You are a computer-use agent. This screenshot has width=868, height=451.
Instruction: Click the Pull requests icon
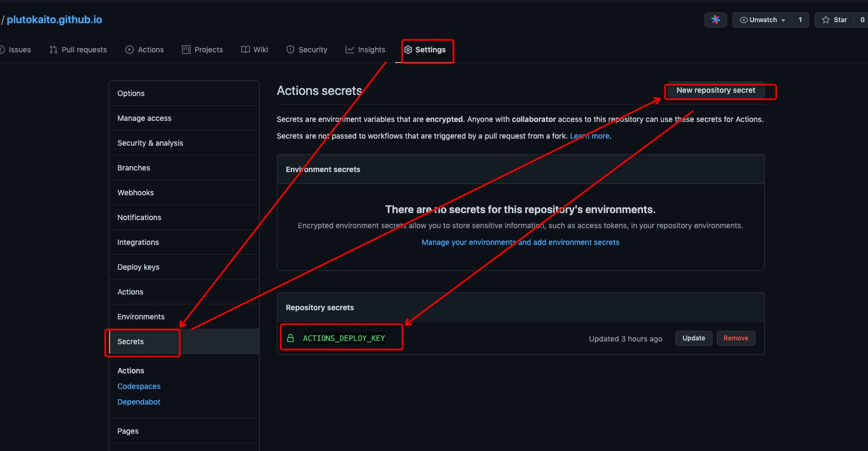click(x=53, y=50)
